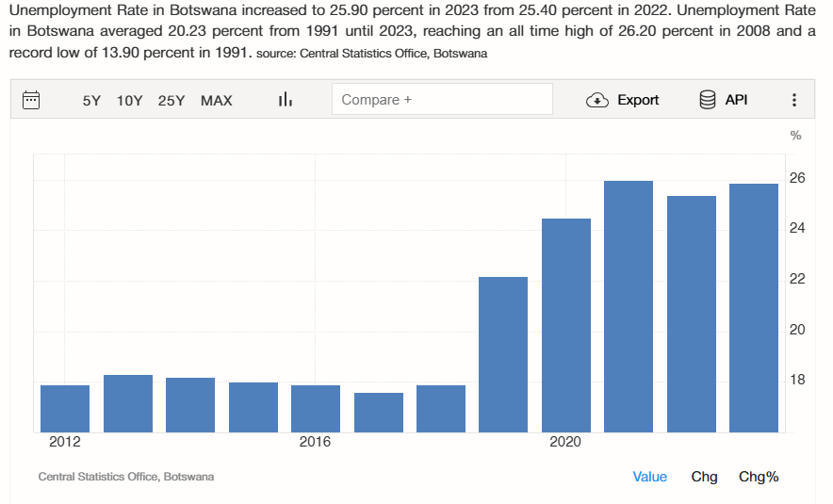
Task: Click the '2012' x-axis label
Action: [x=65, y=442]
